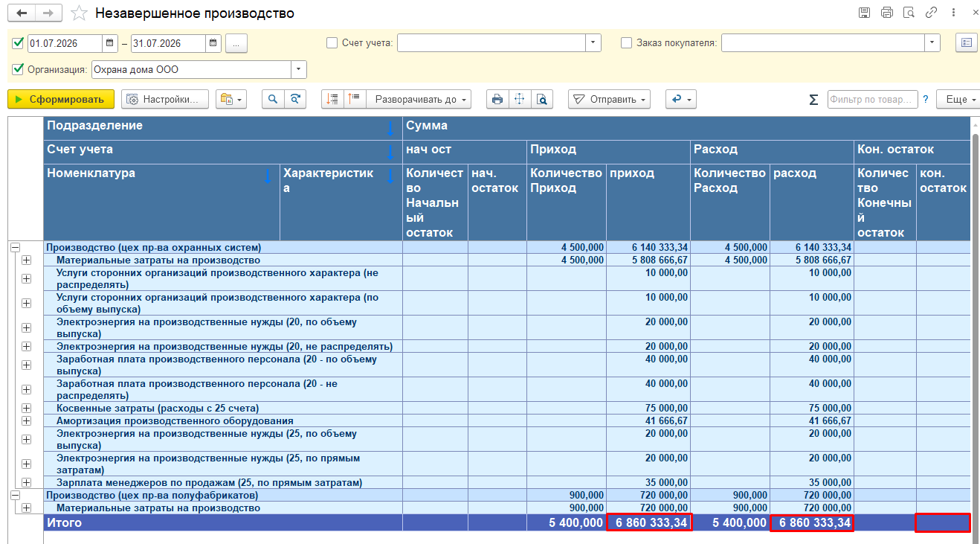The height and width of the screenshot is (544, 980).
Task: Click the start date field 01.07.2026
Action: 65,43
